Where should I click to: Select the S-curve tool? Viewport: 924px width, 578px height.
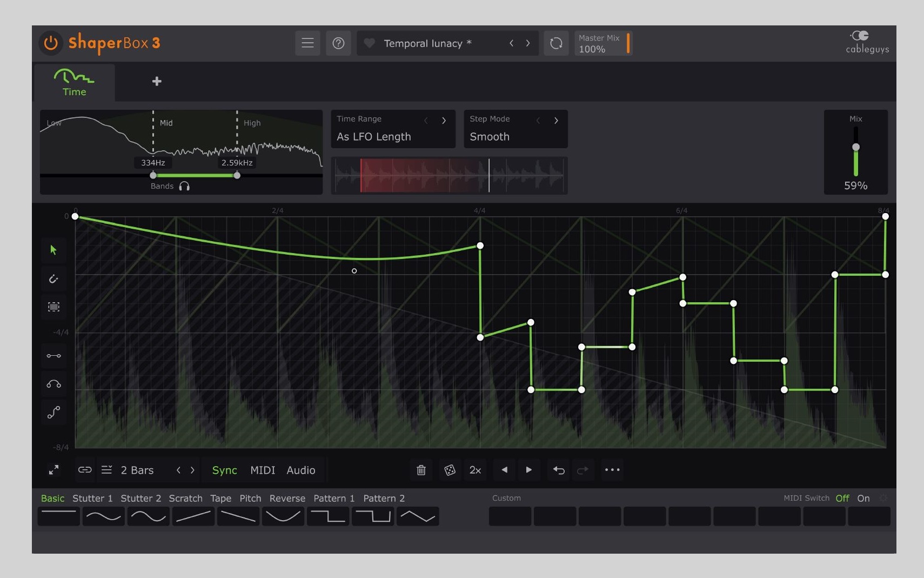(53, 413)
